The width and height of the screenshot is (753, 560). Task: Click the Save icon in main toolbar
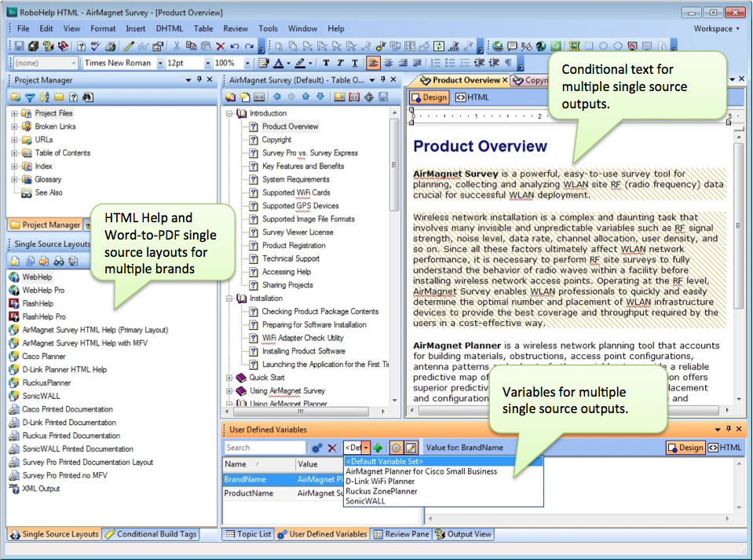click(x=19, y=46)
